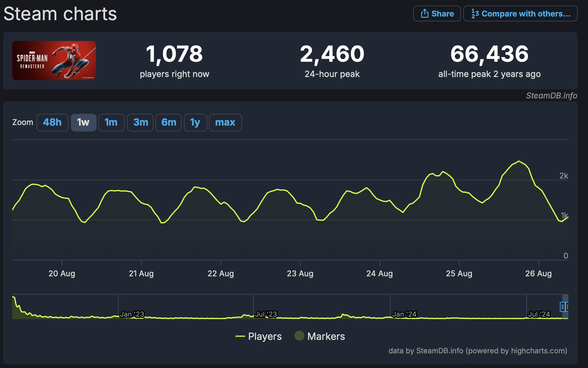This screenshot has width=588, height=368.
Task: Click the 22 Aug axis label
Action: point(221,273)
